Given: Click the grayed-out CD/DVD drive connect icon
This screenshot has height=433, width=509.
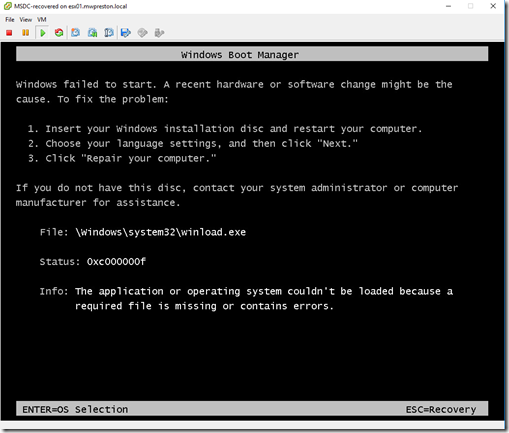Looking at the screenshot, I should click(x=142, y=33).
